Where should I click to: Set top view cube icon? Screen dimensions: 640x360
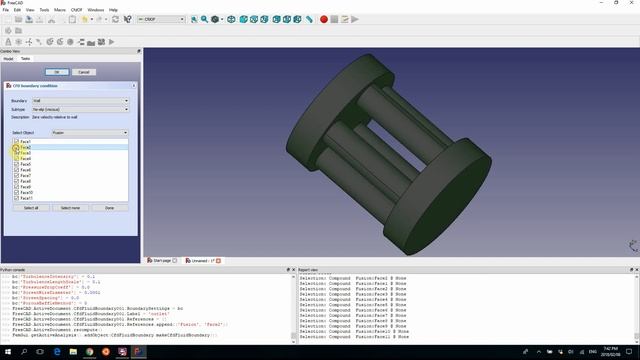tap(254, 19)
